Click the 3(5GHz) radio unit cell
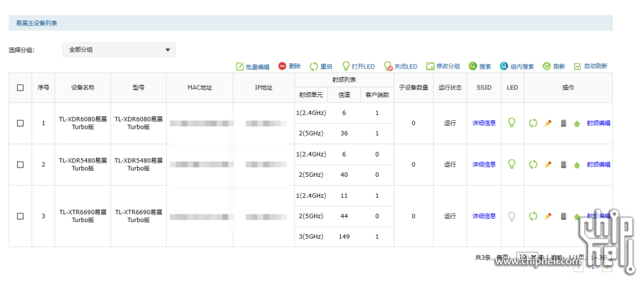644x284 pixels. (x=311, y=237)
